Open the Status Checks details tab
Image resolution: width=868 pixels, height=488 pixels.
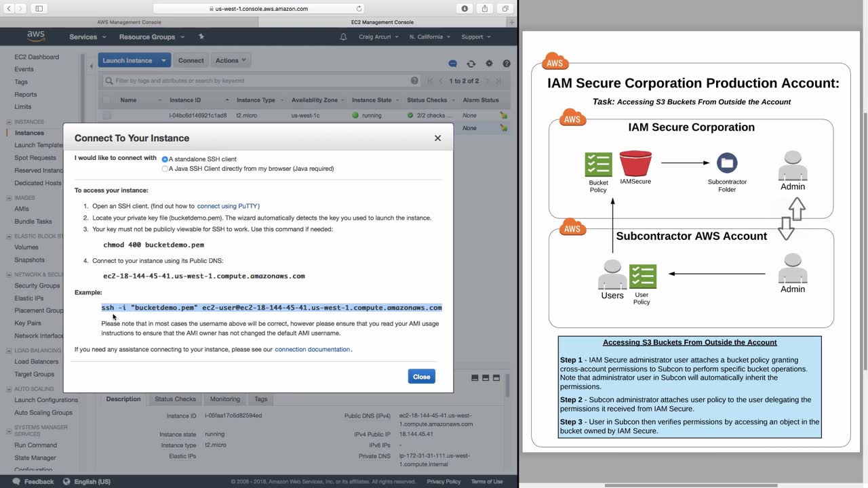[175, 399]
